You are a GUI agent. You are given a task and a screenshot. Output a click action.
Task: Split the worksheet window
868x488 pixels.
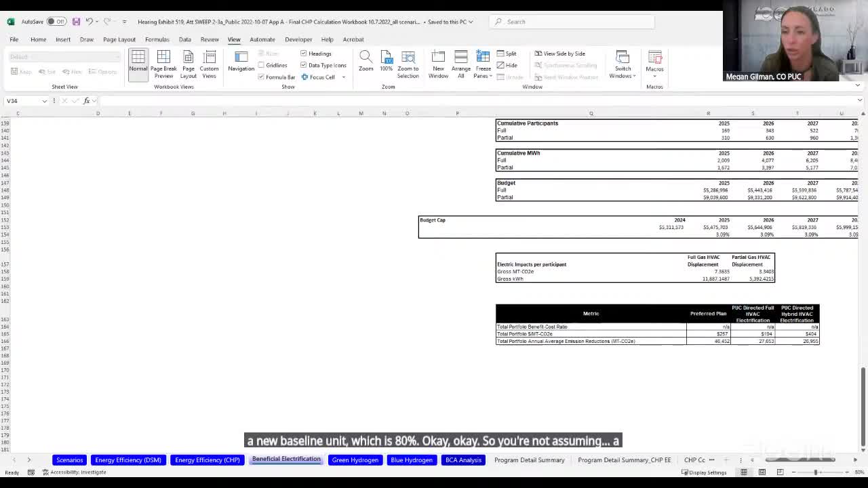(507, 54)
